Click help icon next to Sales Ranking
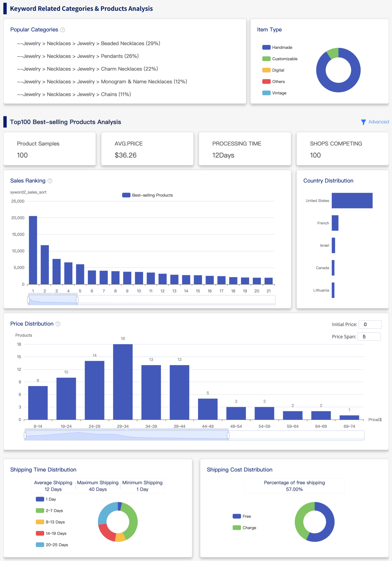 pos(50,181)
